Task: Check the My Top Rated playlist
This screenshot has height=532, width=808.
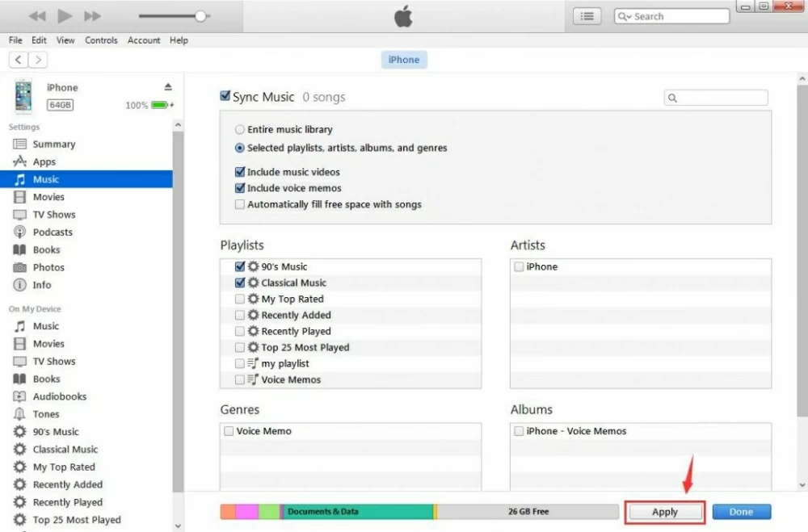Action: click(240, 299)
